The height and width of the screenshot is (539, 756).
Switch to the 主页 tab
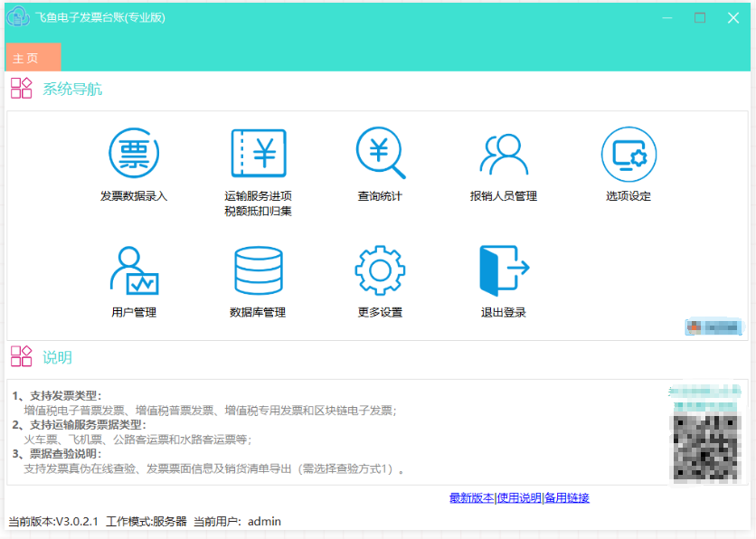pyautogui.click(x=33, y=57)
